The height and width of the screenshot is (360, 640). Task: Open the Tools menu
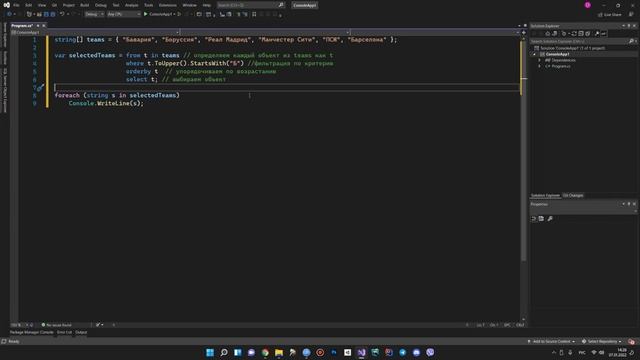pyautogui.click(x=149, y=5)
